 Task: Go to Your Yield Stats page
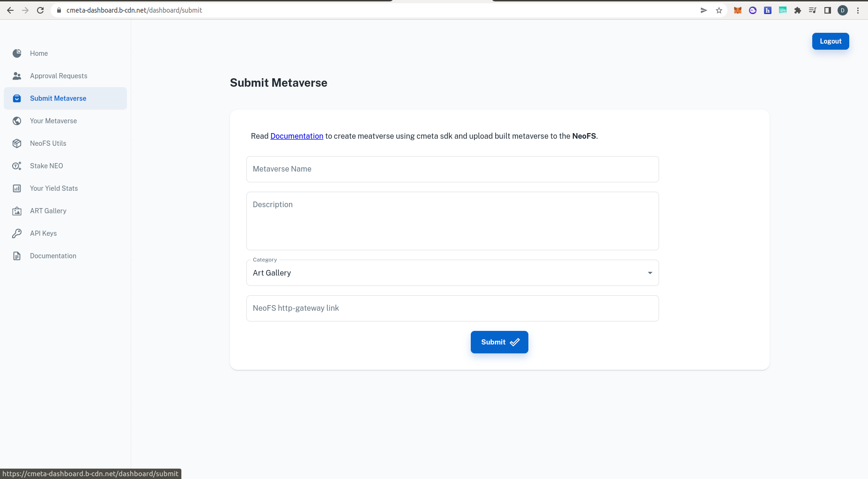click(54, 188)
